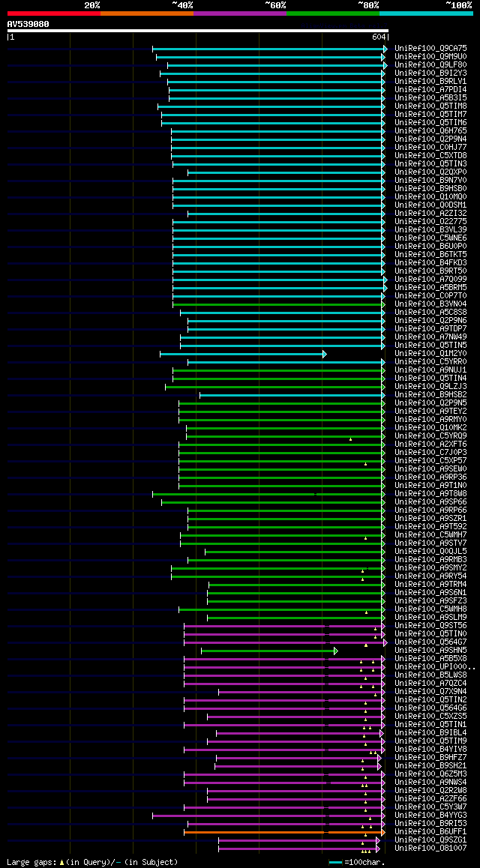
Task: Select label UniRef100_B9HSB2
Action: click(430, 395)
